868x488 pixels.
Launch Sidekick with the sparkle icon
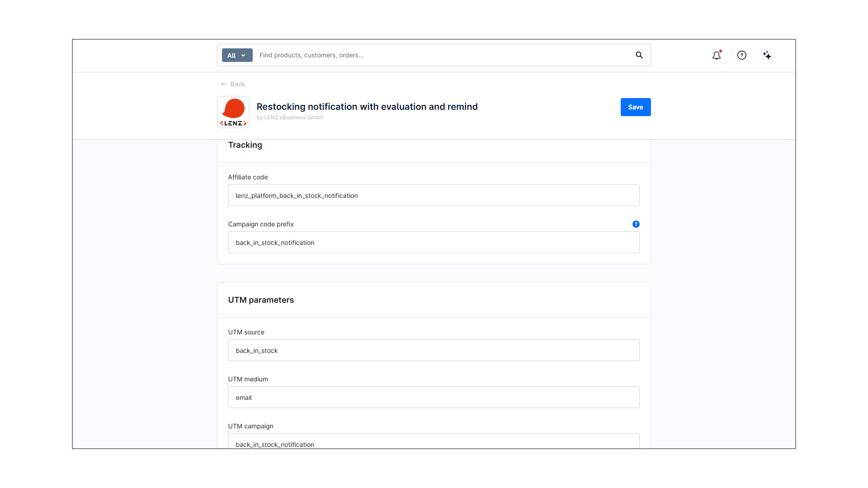pyautogui.click(x=767, y=55)
